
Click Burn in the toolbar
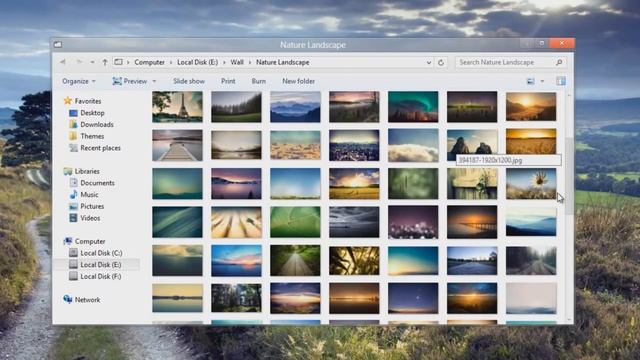tap(259, 81)
